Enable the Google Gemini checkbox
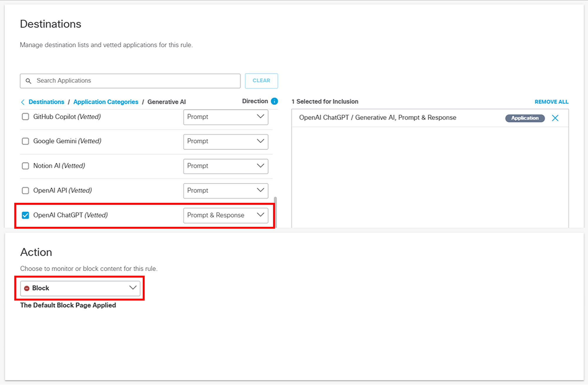This screenshot has width=588, height=385. pos(26,141)
